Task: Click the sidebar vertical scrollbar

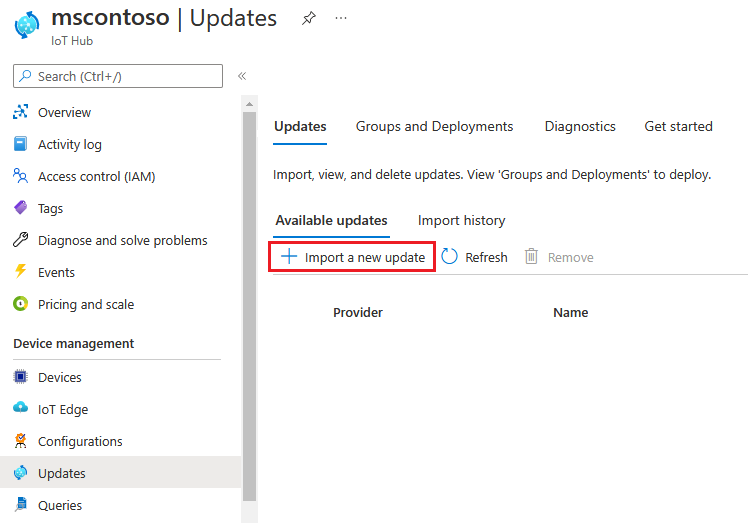Action: click(250, 300)
